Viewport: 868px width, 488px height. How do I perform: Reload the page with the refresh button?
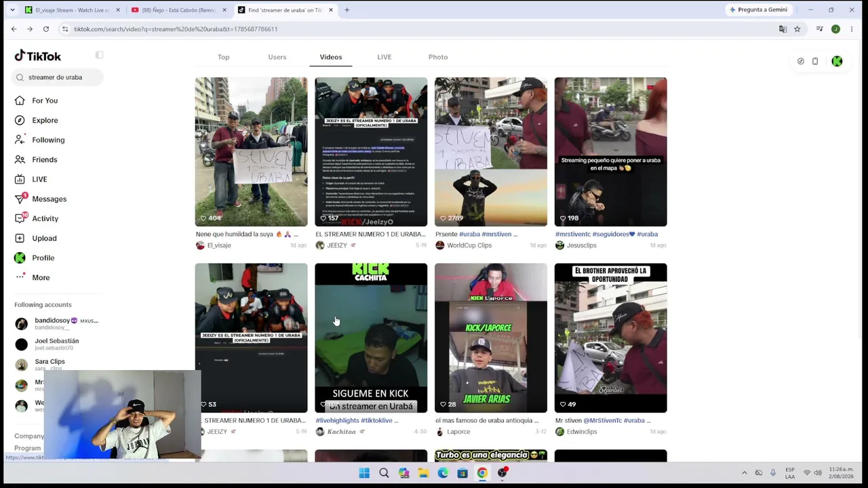coord(46,29)
